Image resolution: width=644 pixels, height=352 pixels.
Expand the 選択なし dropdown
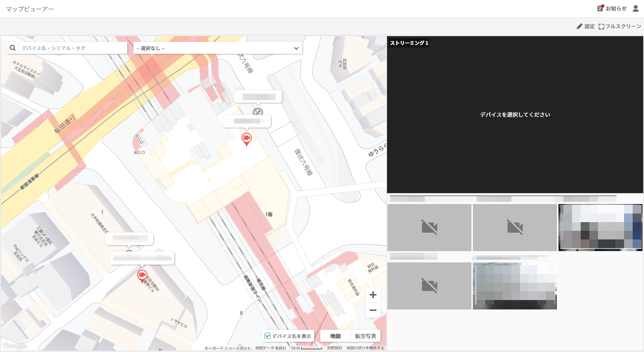(x=218, y=48)
